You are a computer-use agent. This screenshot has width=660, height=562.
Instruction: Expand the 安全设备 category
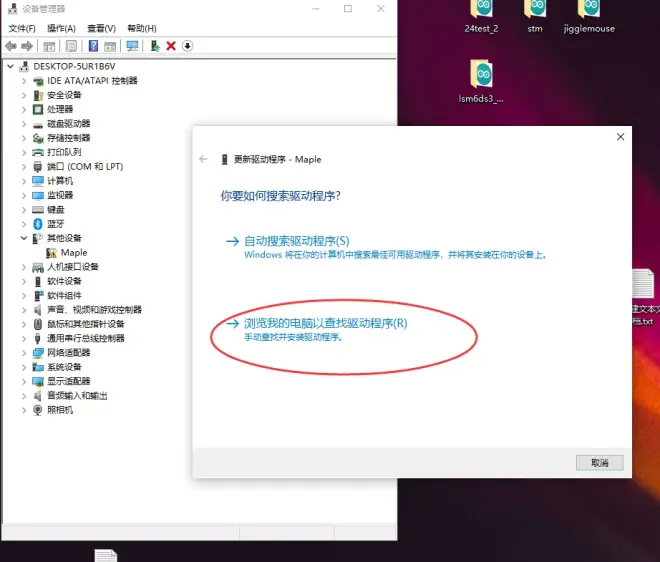point(24,95)
